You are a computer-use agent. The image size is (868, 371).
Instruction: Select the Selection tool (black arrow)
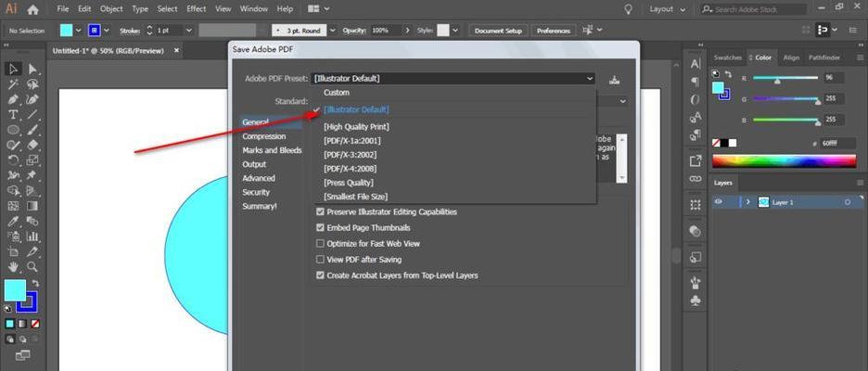click(x=14, y=70)
